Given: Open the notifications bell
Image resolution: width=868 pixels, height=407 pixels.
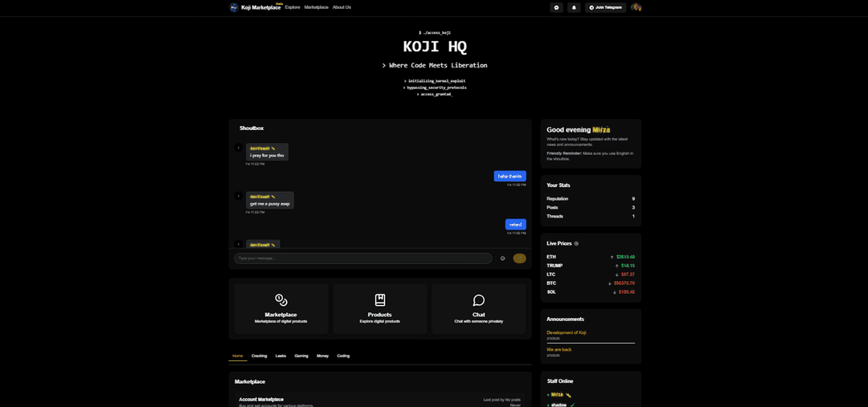Looking at the screenshot, I should 574,7.
